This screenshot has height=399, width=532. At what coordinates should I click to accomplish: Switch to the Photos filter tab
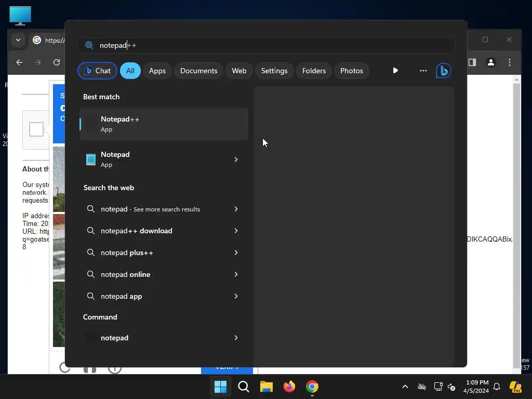coord(352,71)
